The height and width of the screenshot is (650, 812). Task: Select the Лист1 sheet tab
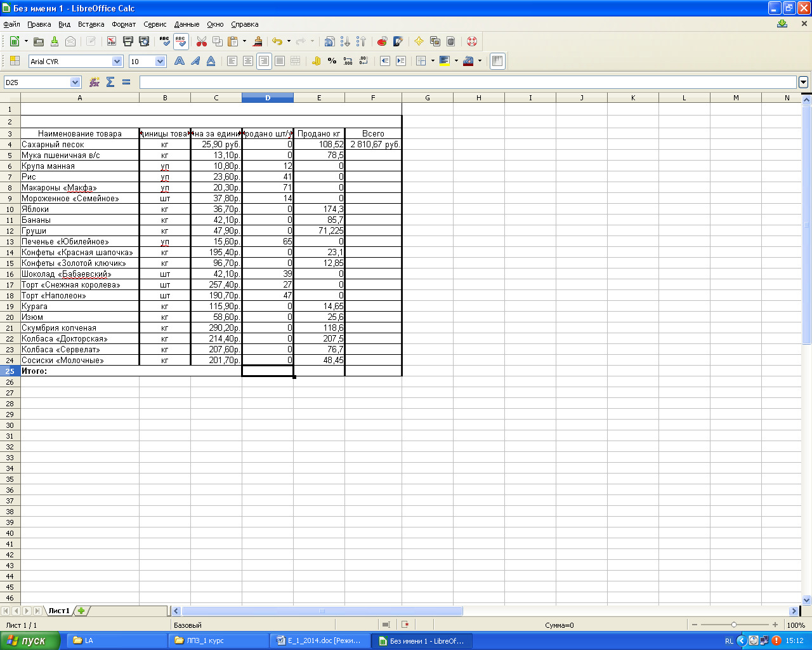[59, 611]
